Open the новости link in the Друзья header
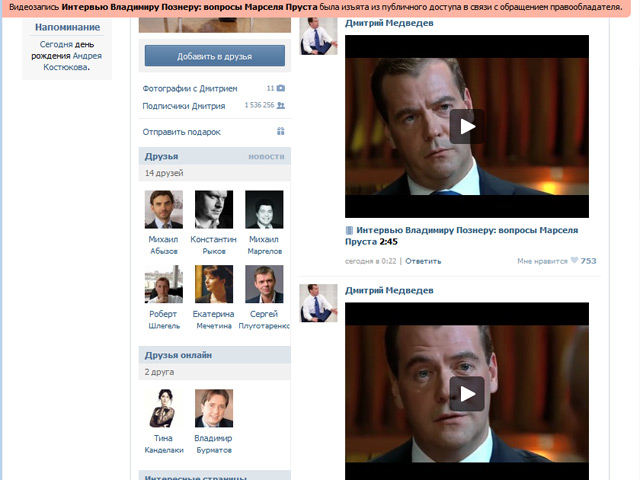 [266, 157]
